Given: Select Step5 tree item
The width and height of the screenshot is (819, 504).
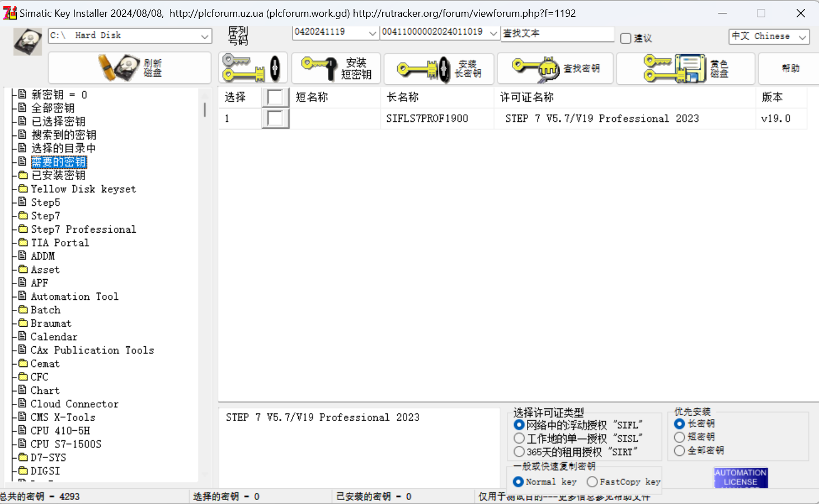Looking at the screenshot, I should (x=45, y=202).
